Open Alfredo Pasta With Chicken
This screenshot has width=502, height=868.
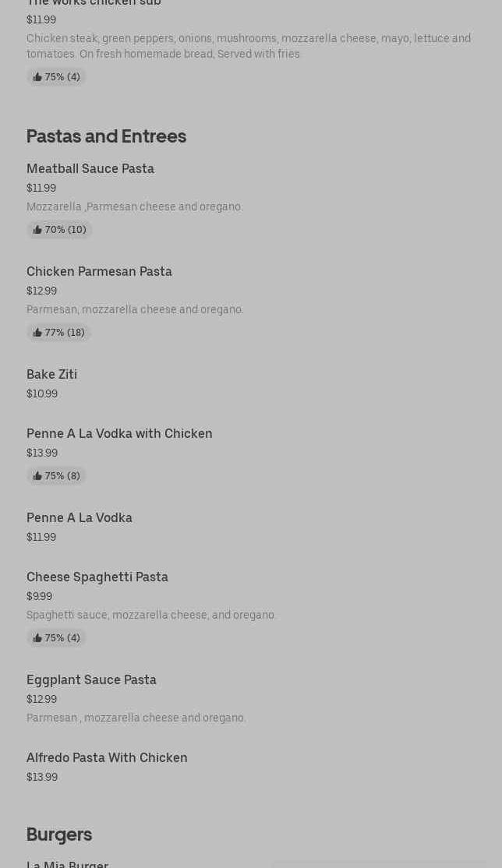pyautogui.click(x=107, y=758)
